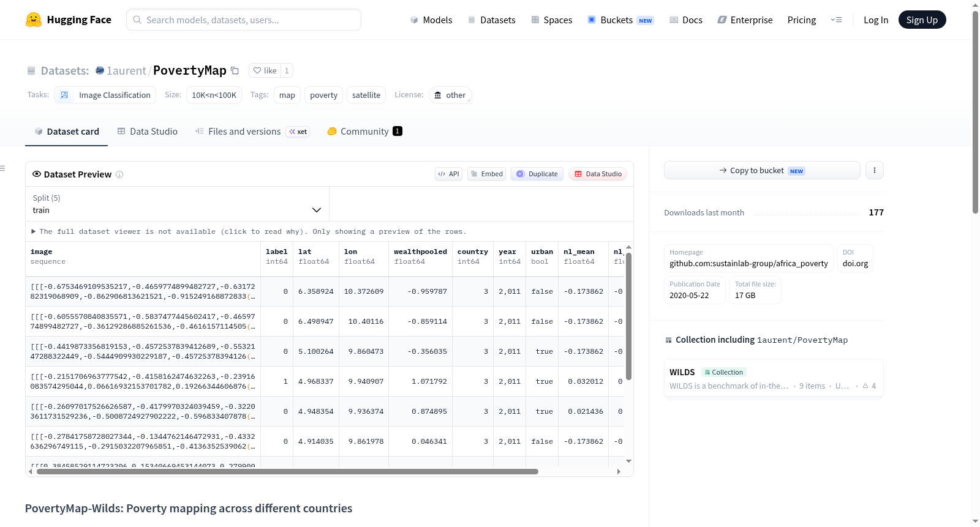This screenshot has width=980, height=527.
Task: Copy the dataset name with the copy icon
Action: [x=235, y=70]
